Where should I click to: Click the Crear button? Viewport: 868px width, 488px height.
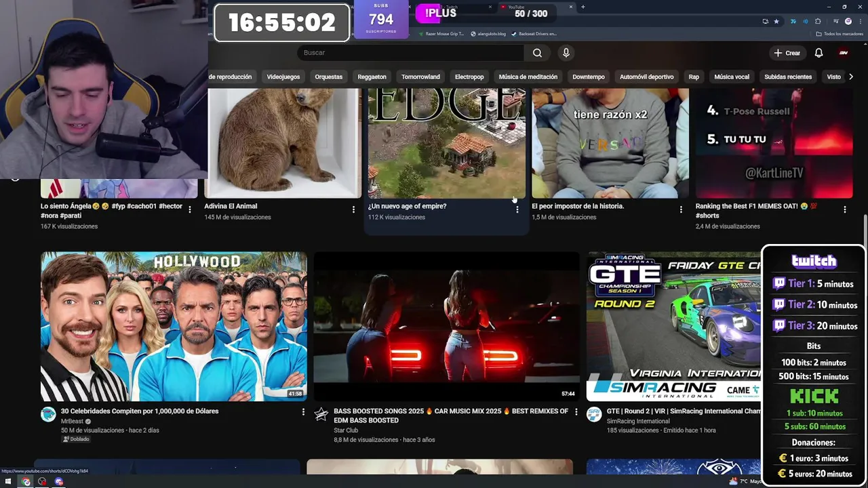pyautogui.click(x=787, y=53)
